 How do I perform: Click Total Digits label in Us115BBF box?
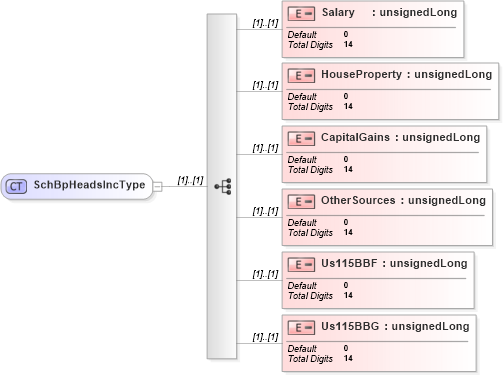310,296
